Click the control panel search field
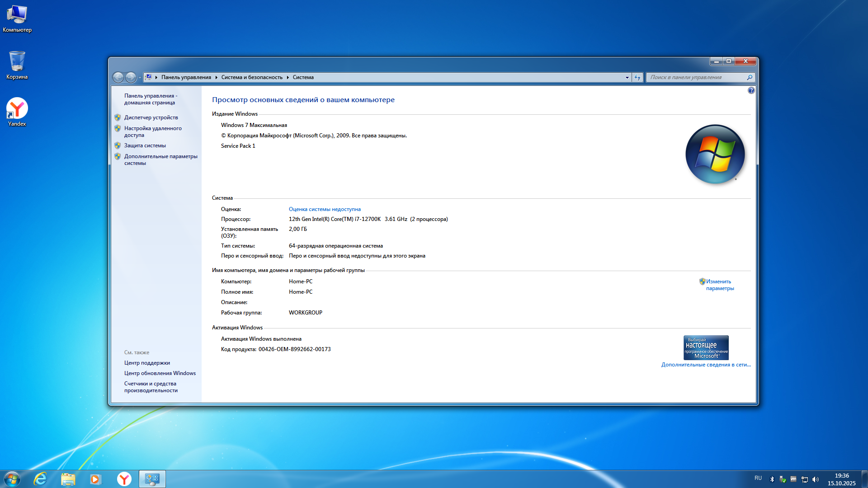This screenshot has width=868, height=488. coord(696,77)
